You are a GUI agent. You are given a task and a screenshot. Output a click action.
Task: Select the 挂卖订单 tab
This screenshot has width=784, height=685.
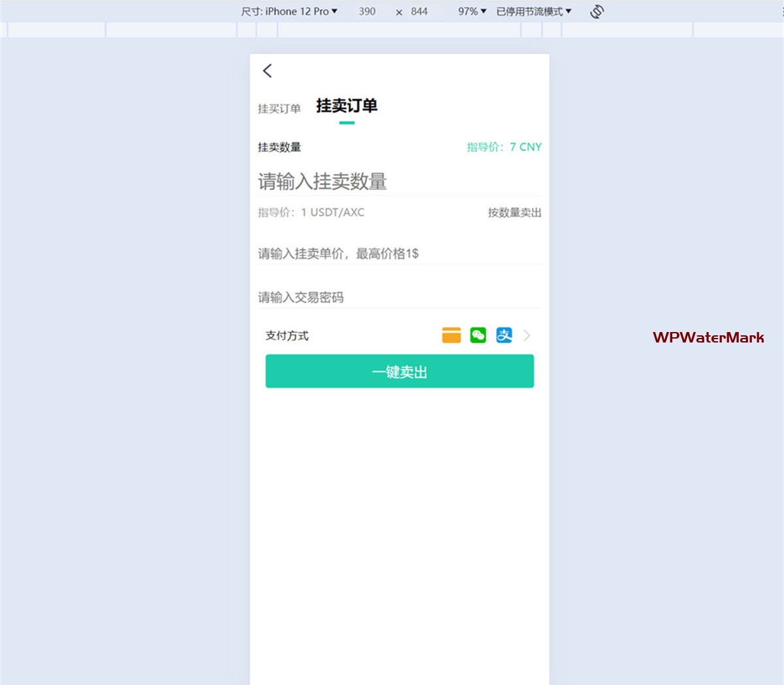pyautogui.click(x=346, y=106)
